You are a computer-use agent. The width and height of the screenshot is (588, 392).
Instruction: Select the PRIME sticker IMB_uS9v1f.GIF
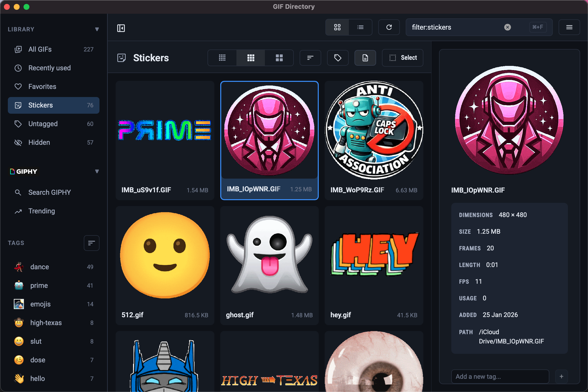[x=165, y=140]
